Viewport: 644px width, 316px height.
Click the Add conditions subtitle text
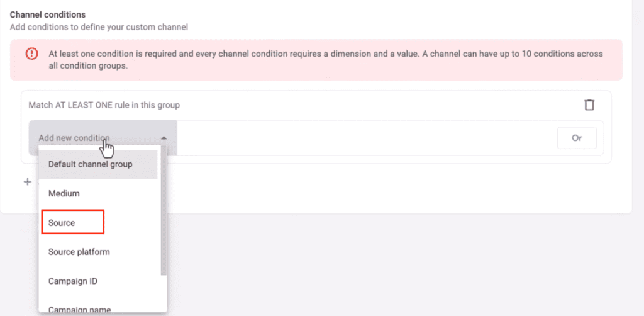pyautogui.click(x=99, y=27)
